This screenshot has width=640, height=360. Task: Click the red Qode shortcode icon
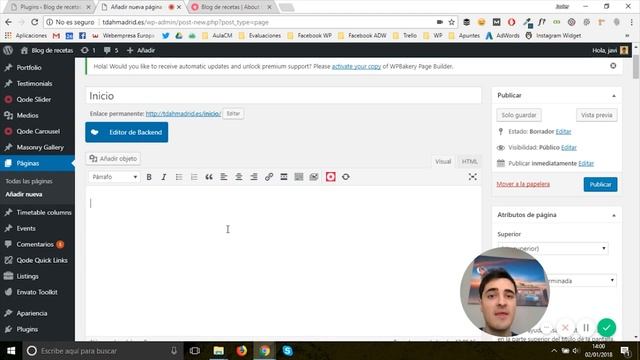331,177
